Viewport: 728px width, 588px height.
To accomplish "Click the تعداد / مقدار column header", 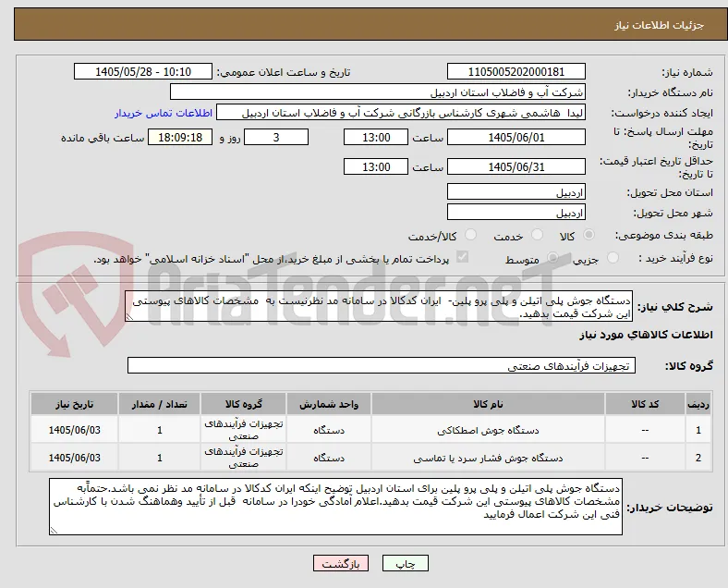I will click(x=159, y=404).
